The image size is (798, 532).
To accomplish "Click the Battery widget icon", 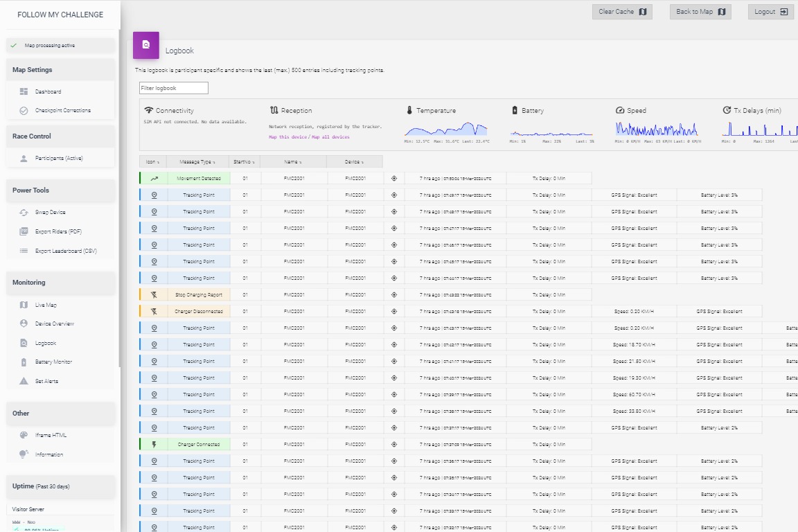I will (515, 110).
